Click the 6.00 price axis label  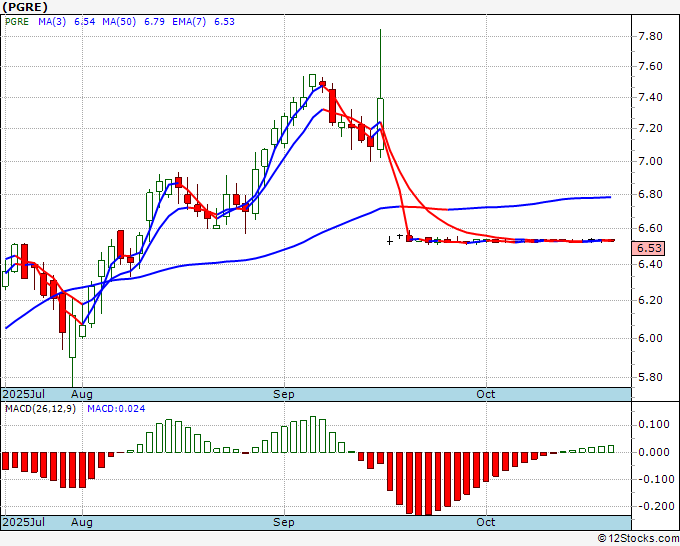[651, 338]
